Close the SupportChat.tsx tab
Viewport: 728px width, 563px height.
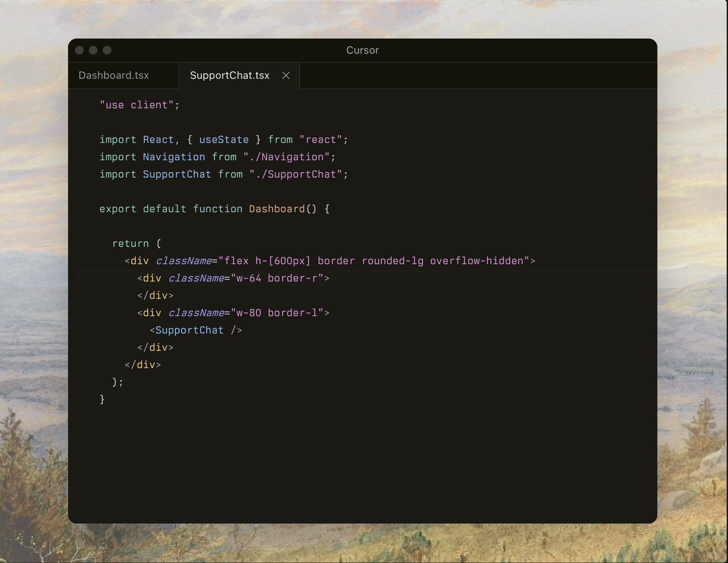click(x=286, y=75)
